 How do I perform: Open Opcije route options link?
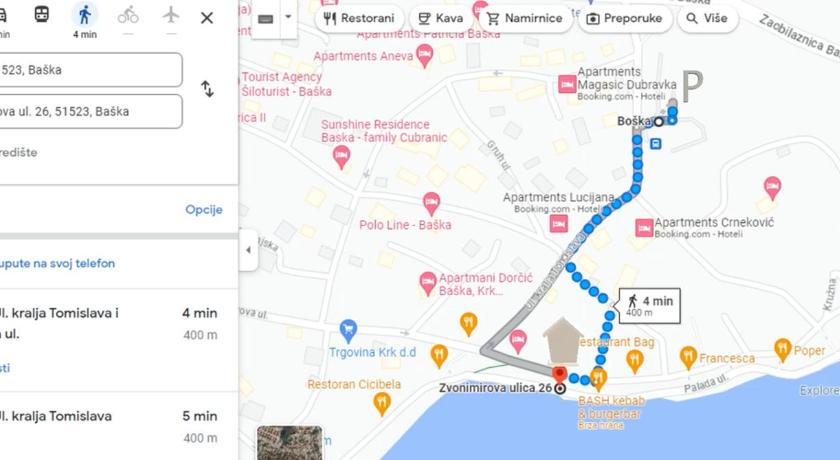coord(204,209)
